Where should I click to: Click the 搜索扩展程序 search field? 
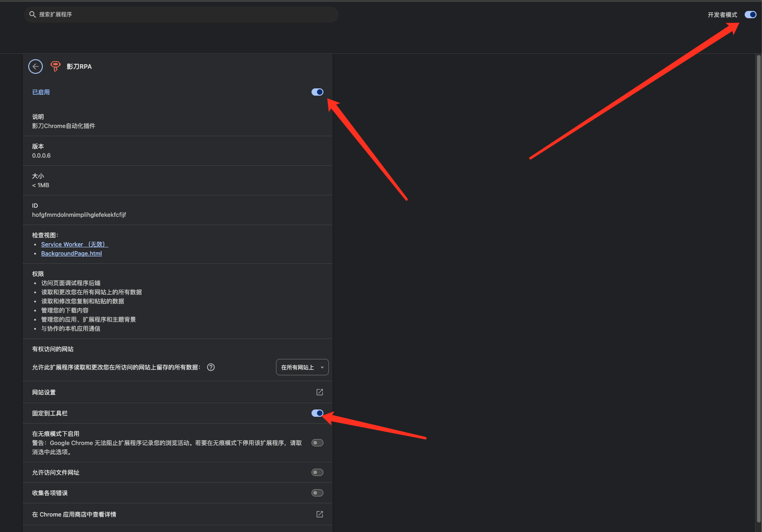tap(182, 15)
